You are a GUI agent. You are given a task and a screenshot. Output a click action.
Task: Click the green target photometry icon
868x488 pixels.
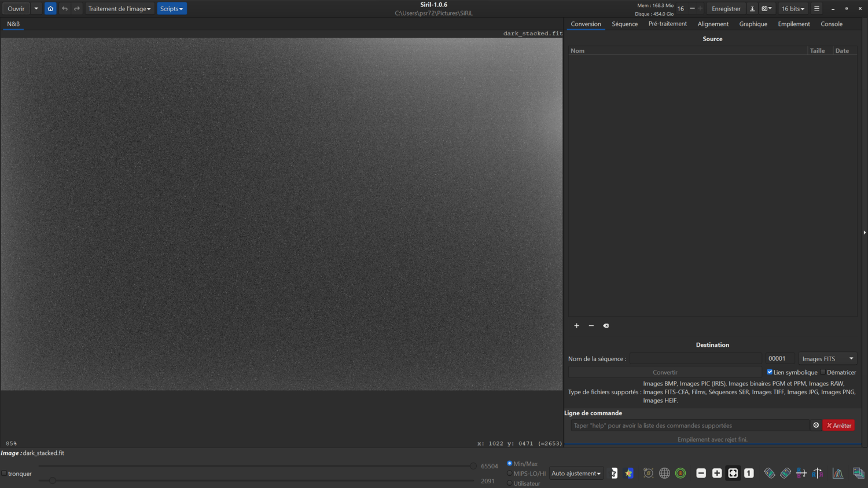click(681, 474)
